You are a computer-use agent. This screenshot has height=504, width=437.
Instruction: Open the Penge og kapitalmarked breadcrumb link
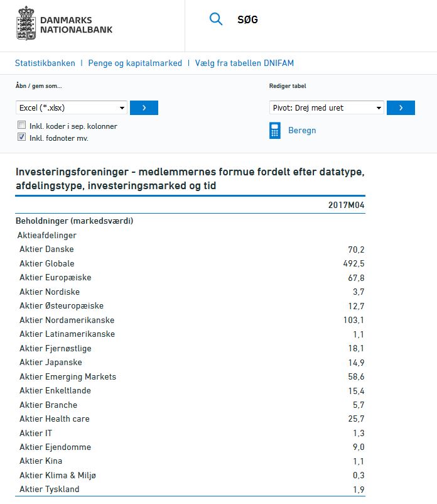[135, 63]
